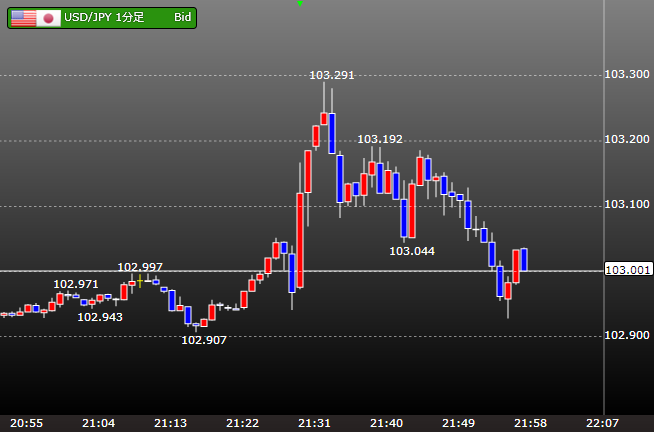
Task: Select the 103.192 peak label
Action: click(380, 139)
